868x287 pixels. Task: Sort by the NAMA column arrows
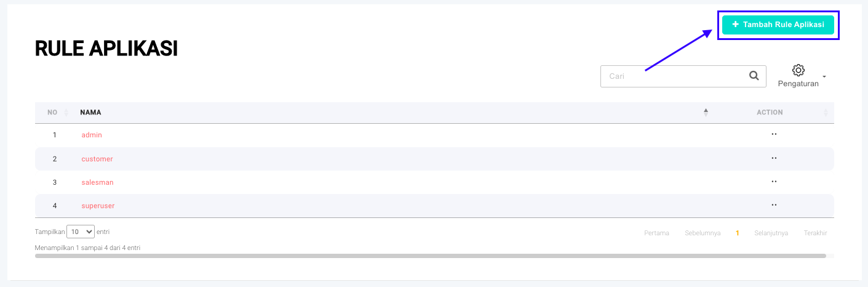tap(706, 113)
